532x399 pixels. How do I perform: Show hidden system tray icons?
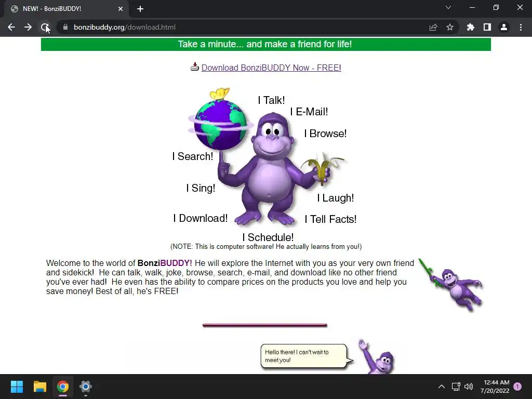[442, 387]
